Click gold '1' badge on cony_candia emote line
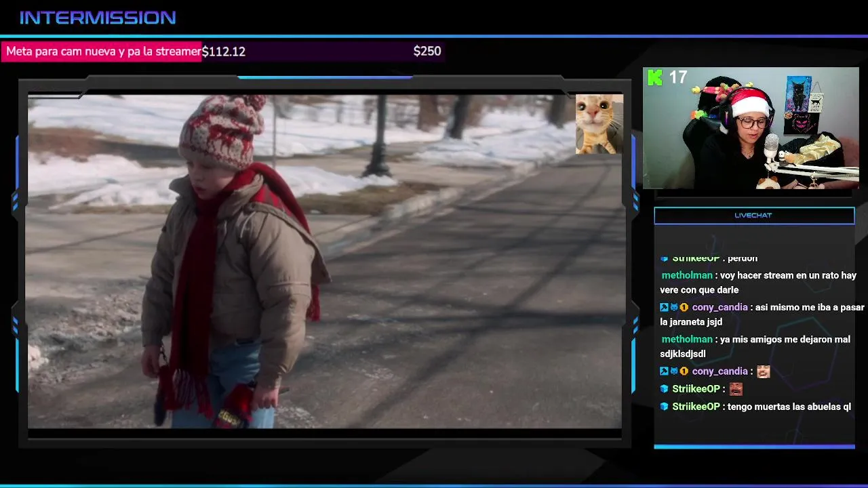Screen dimensions: 868x488 point(684,371)
